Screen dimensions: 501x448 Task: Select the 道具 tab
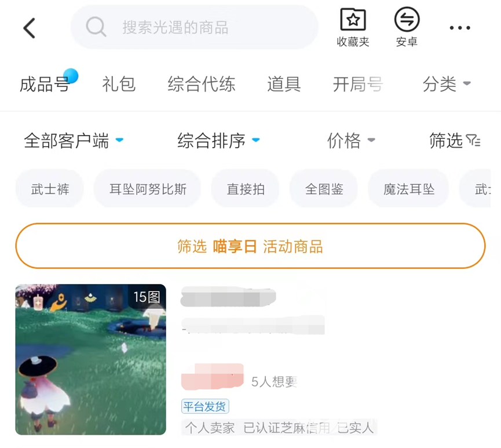coord(284,84)
